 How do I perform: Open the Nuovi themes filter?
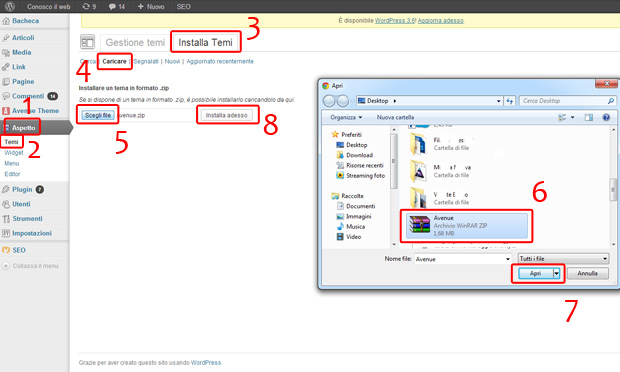[x=172, y=61]
